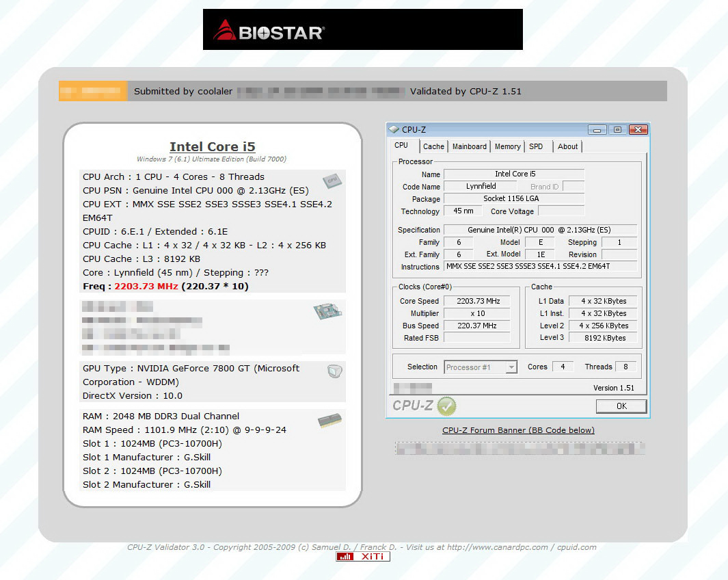Close the CPU-Z window
Viewport: 728px width, 580px height.
click(x=638, y=130)
